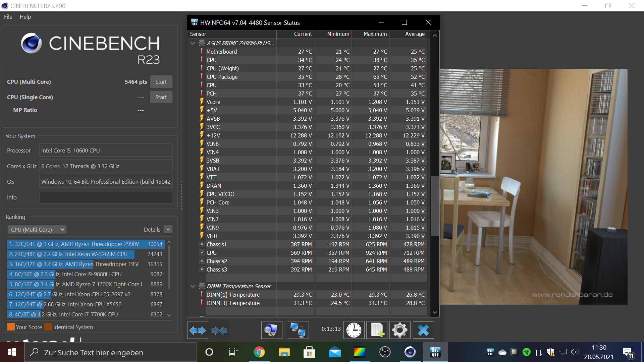Open the Help menu
This screenshot has height=362, width=644.
point(25,17)
